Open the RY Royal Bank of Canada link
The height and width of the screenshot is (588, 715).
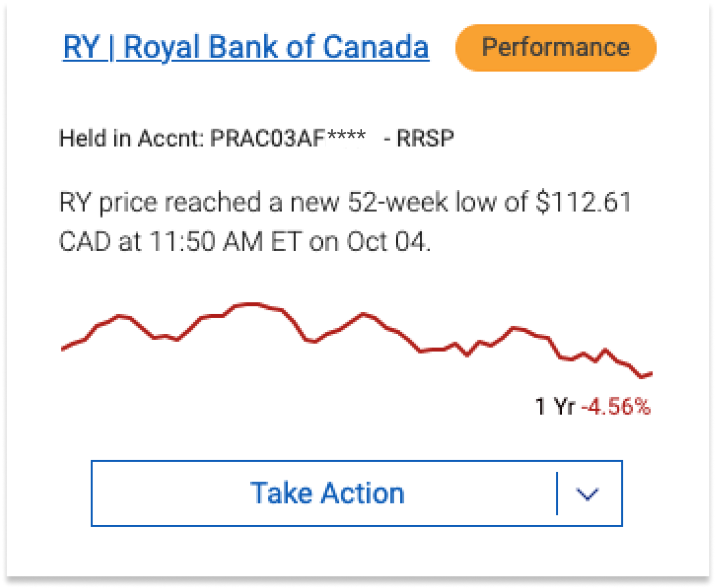(x=246, y=48)
